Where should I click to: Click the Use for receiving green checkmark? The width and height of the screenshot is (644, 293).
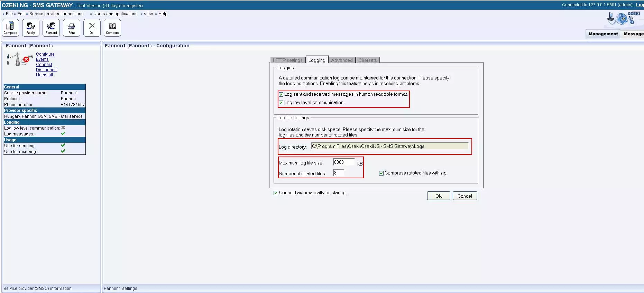click(x=63, y=151)
